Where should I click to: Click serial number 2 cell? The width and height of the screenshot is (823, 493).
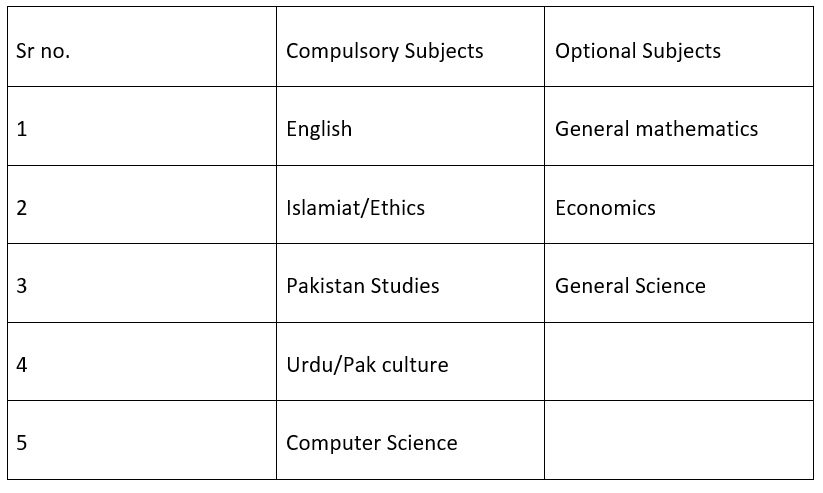click(x=142, y=205)
